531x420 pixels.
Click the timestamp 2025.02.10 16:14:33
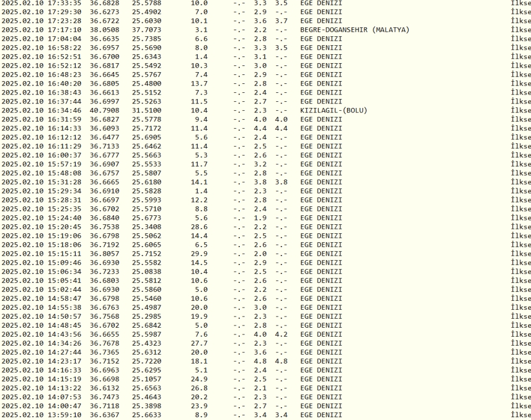(x=42, y=128)
